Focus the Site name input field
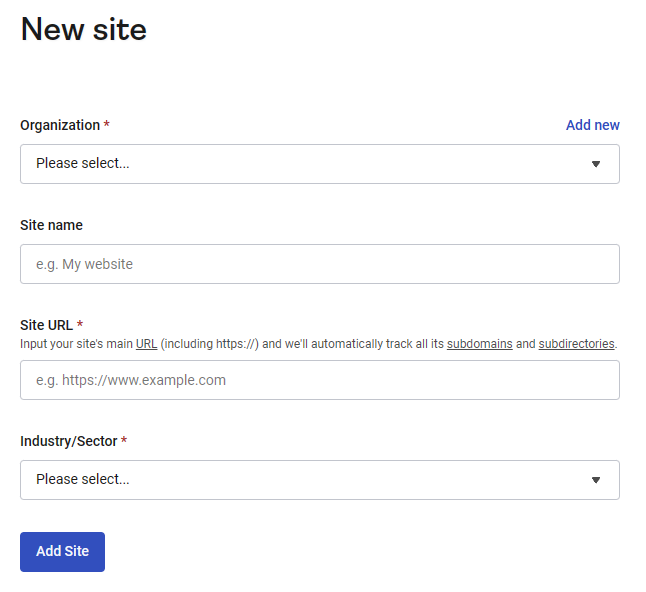Image resolution: width=646 pixels, height=592 pixels. [319, 264]
